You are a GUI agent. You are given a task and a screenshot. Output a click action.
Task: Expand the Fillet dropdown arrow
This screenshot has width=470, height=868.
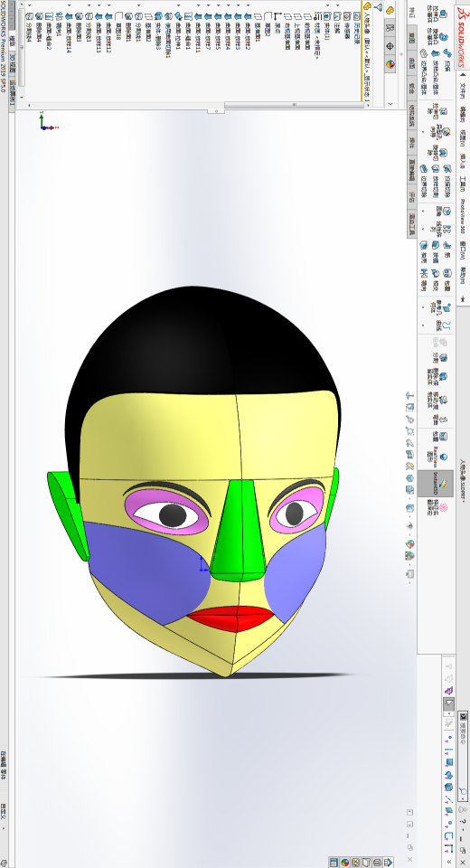(x=422, y=211)
